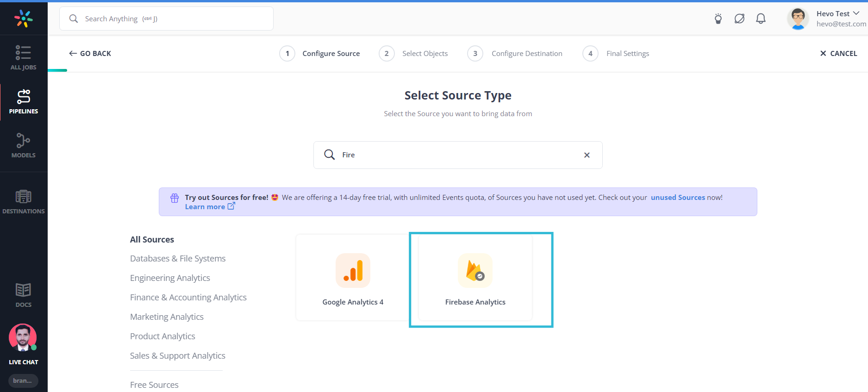The image size is (868, 392).
Task: Go back to previous page
Action: point(90,53)
